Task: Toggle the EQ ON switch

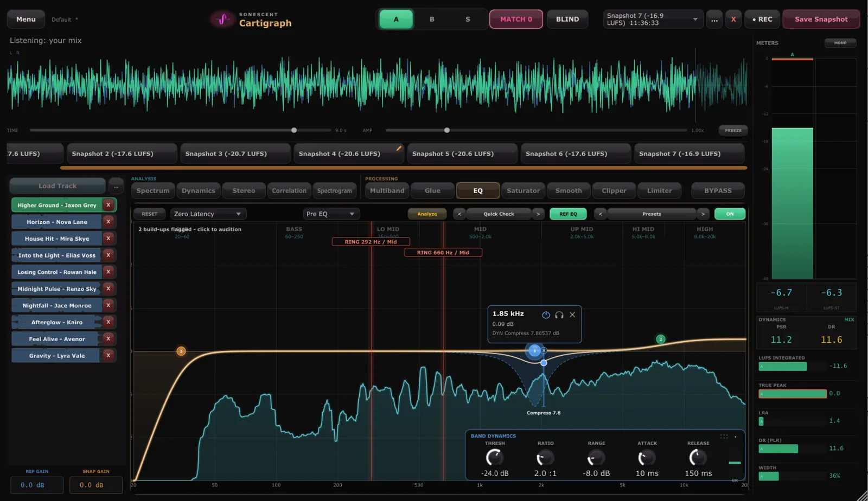Action: pyautogui.click(x=730, y=214)
